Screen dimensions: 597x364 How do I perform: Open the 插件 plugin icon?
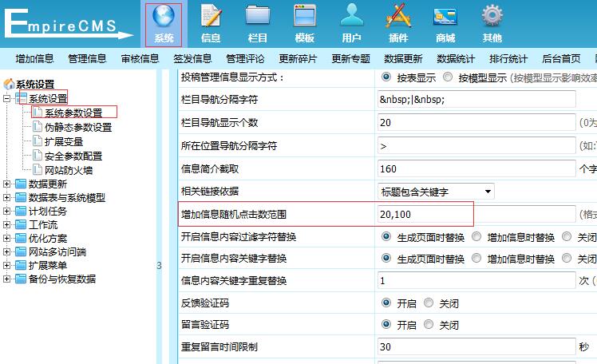[398, 18]
